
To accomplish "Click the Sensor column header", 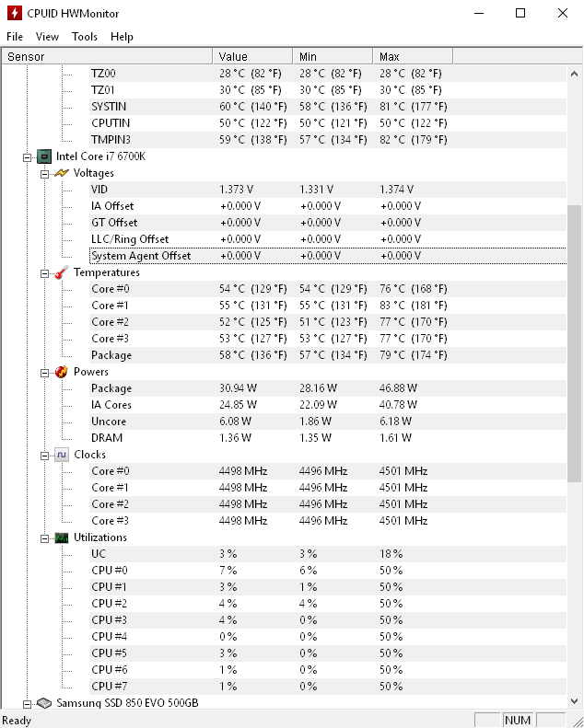I will click(106, 57).
